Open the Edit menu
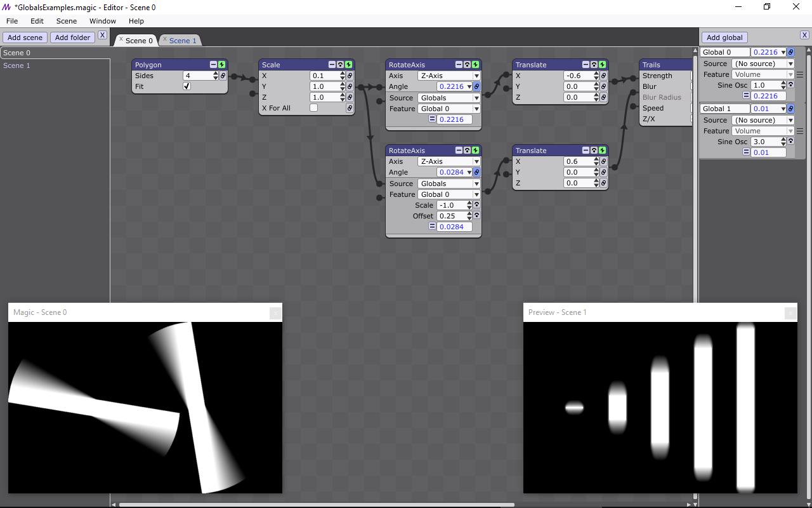The image size is (812, 508). pyautogui.click(x=37, y=21)
